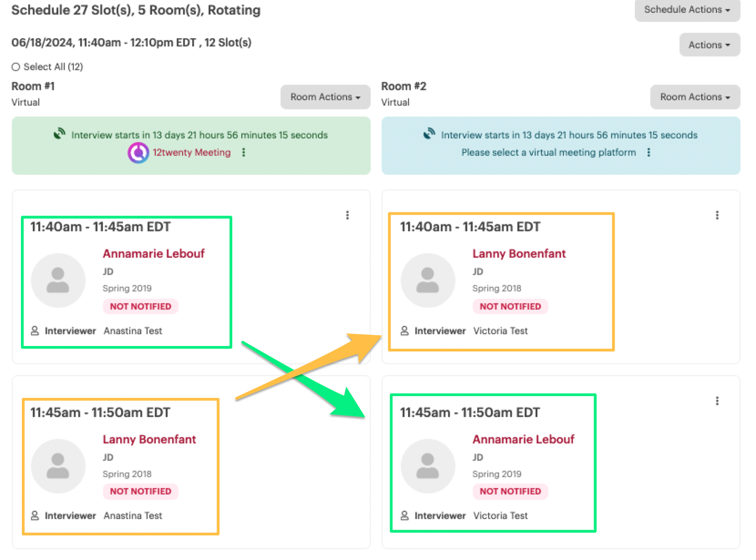Open kebab menu next to 12twenty Meeting

pyautogui.click(x=244, y=152)
